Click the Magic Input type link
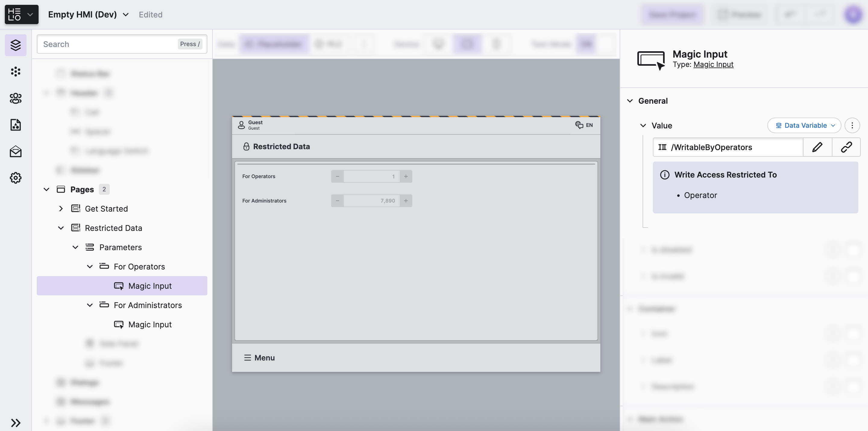868x431 pixels. pyautogui.click(x=713, y=64)
